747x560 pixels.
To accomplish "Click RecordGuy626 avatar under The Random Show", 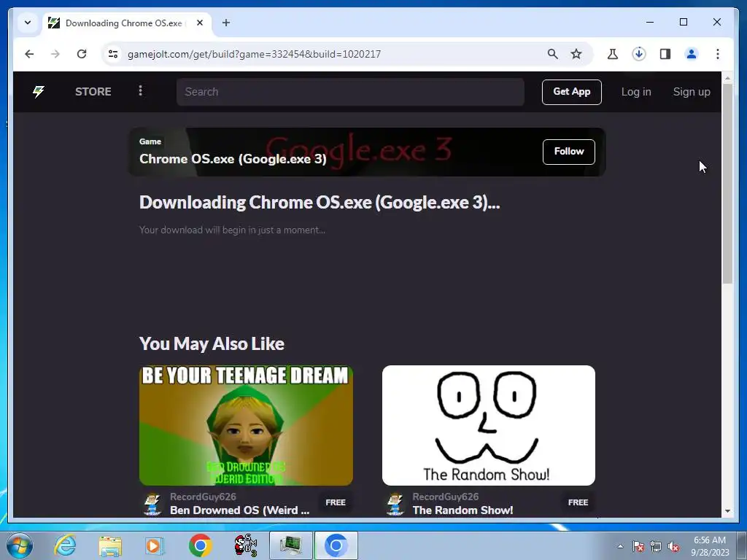I will 395,504.
